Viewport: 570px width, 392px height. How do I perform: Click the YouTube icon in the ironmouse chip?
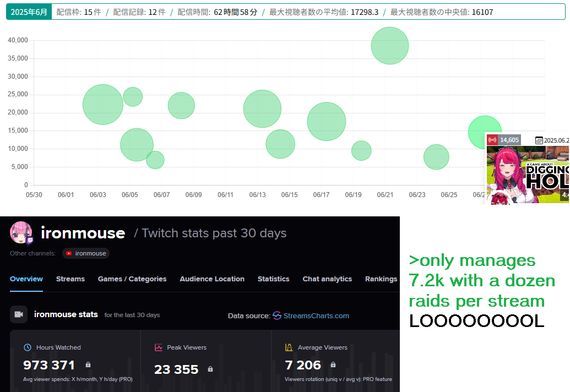(69, 253)
